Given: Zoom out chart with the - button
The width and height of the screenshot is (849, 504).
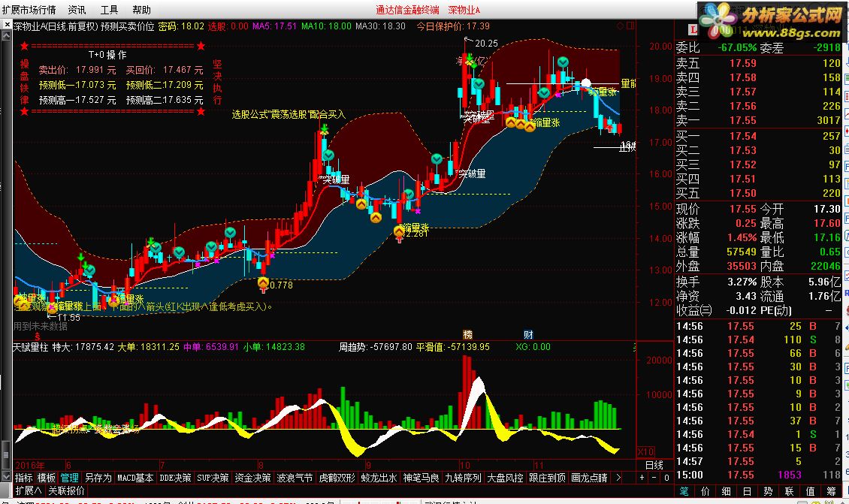Looking at the screenshot, I should tap(654, 478).
